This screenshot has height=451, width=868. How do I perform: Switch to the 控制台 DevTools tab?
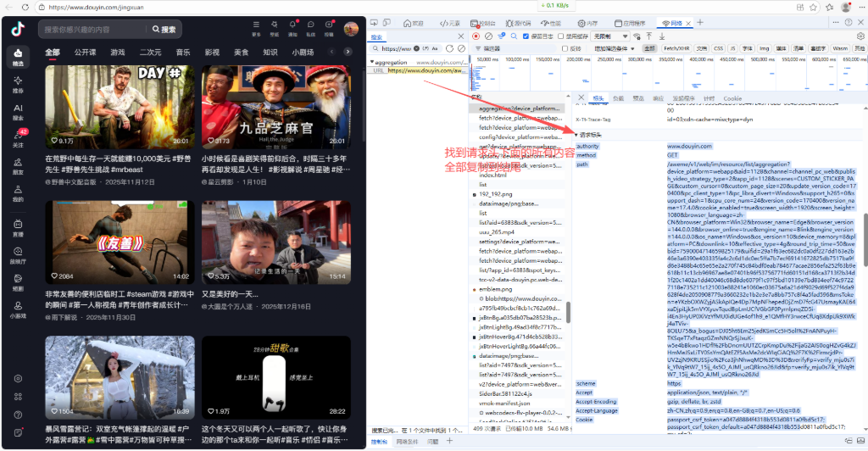click(x=483, y=23)
